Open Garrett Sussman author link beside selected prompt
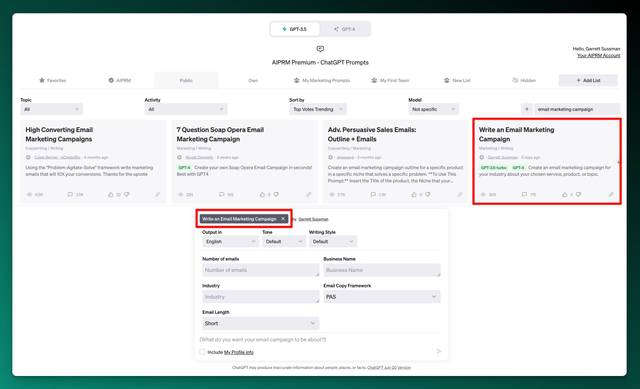This screenshot has width=640, height=389. coord(313,220)
